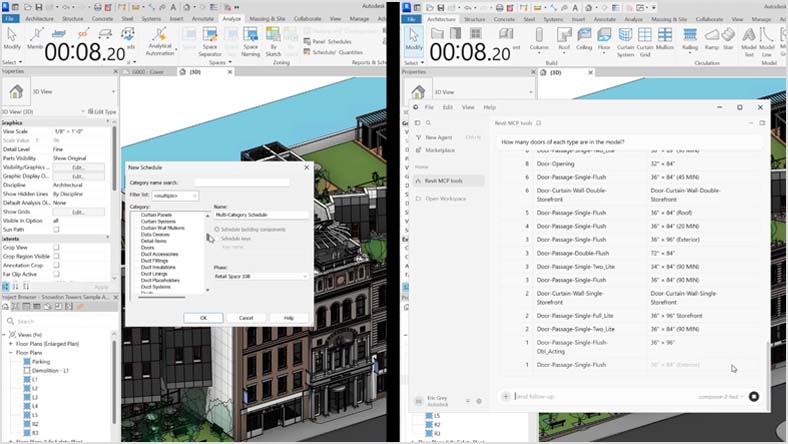Open the File menu in left Revit

coord(10,19)
